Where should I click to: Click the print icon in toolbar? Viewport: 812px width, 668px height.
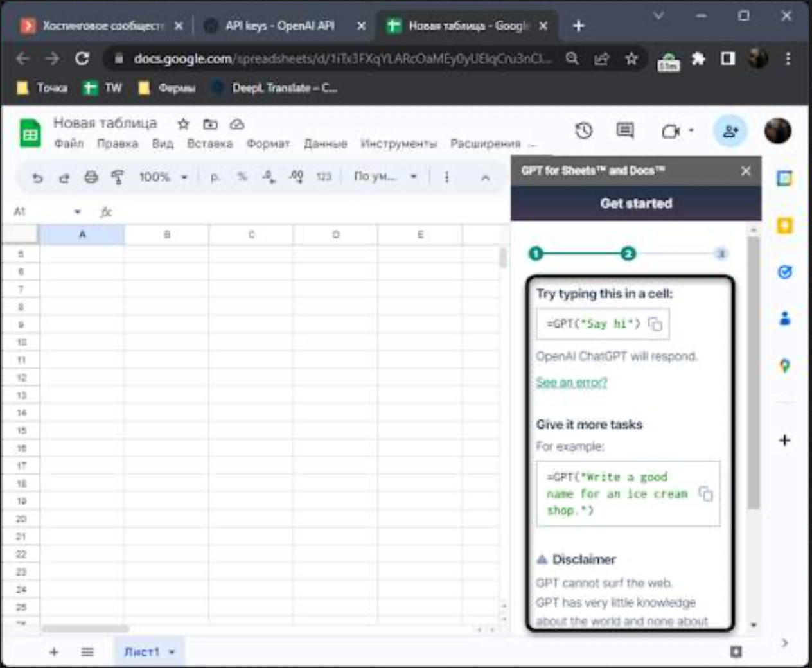(91, 177)
